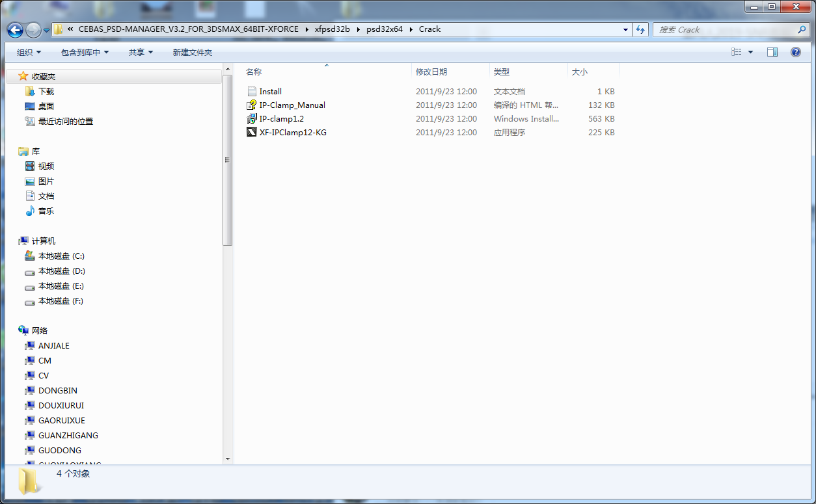This screenshot has width=816, height=504.
Task: Click the 音乐 library icon
Action: click(x=30, y=211)
